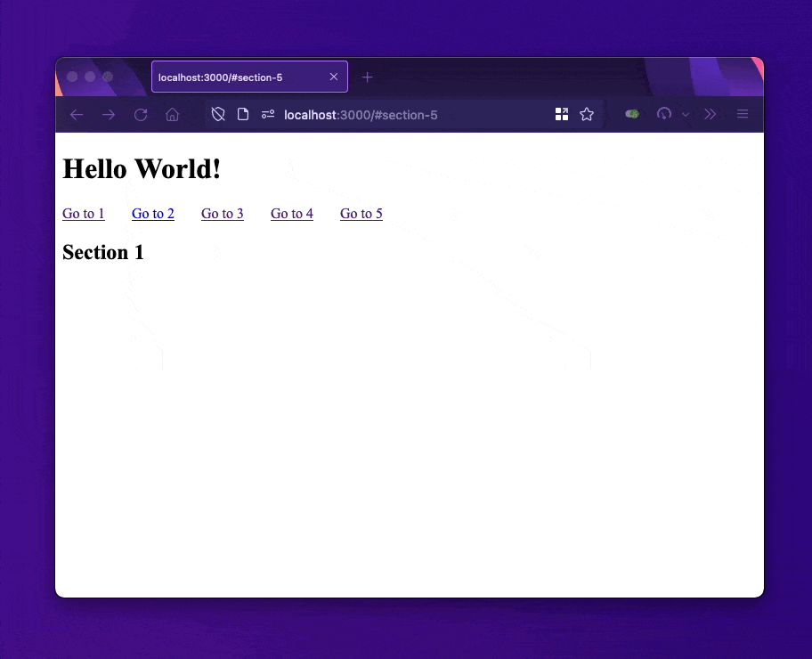Follow the Go to 2 link
The height and width of the screenshot is (659, 812).
click(x=153, y=214)
